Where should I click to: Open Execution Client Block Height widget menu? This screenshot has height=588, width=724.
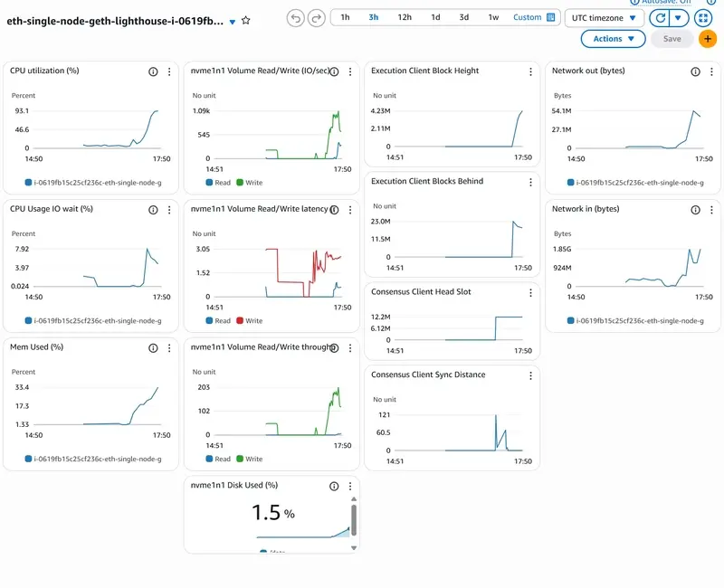[530, 71]
